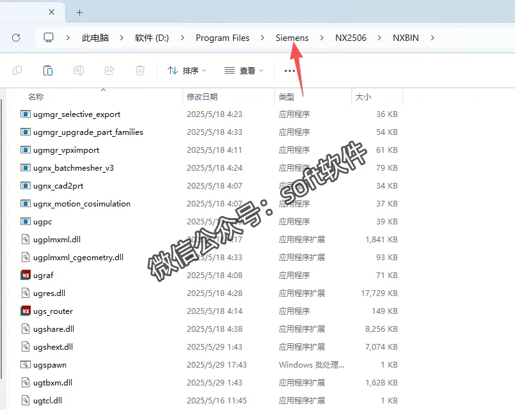Image resolution: width=515 pixels, height=420 pixels.
Task: Expand chevron after NXBIN breadcrumb
Action: tap(432, 38)
